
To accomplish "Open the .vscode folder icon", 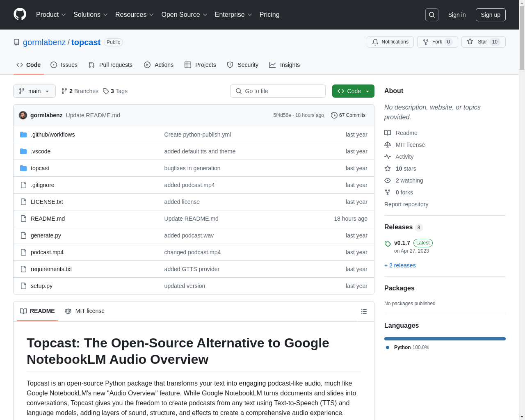I will (23, 151).
